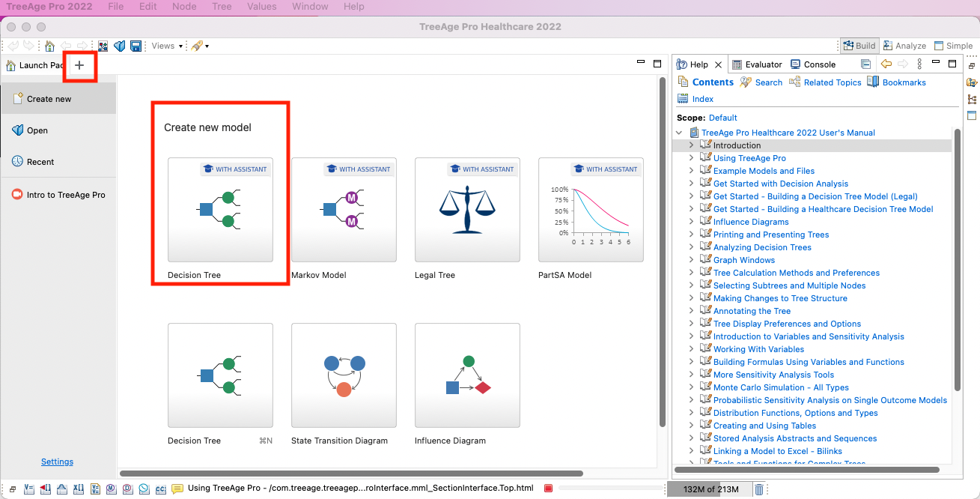Click the Intro to TreeAge Pro video icon
980x499 pixels.
(18, 194)
